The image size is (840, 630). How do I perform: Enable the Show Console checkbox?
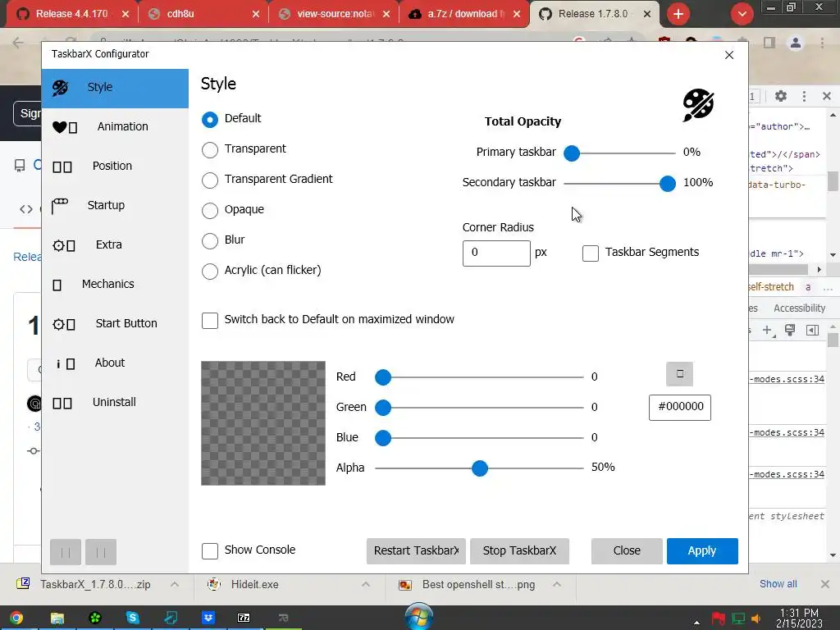coord(209,550)
